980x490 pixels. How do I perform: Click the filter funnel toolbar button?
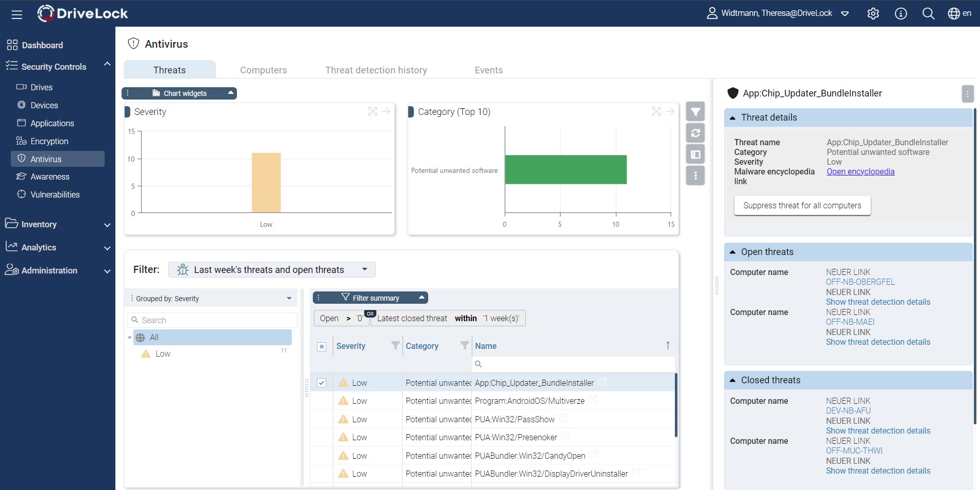click(x=695, y=111)
